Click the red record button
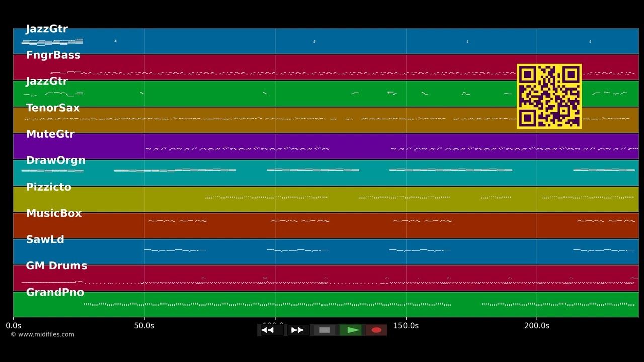The image size is (644, 362). point(376,330)
